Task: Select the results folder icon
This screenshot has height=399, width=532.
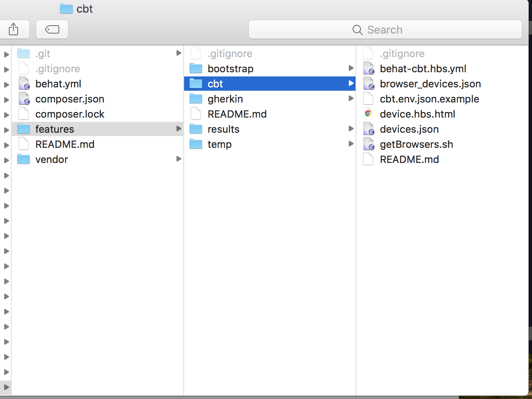Action: [x=196, y=129]
